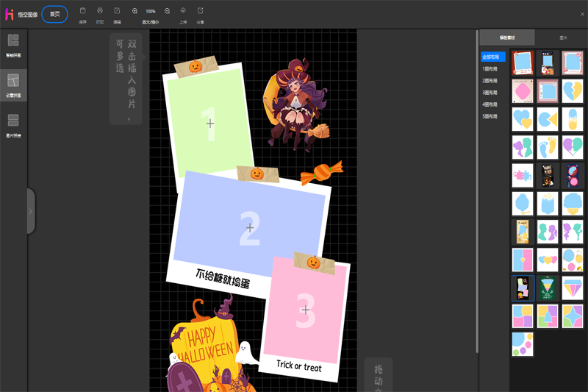Expand the collapsed left panel arrow handle
This screenshot has height=392, width=588.
tap(30, 211)
